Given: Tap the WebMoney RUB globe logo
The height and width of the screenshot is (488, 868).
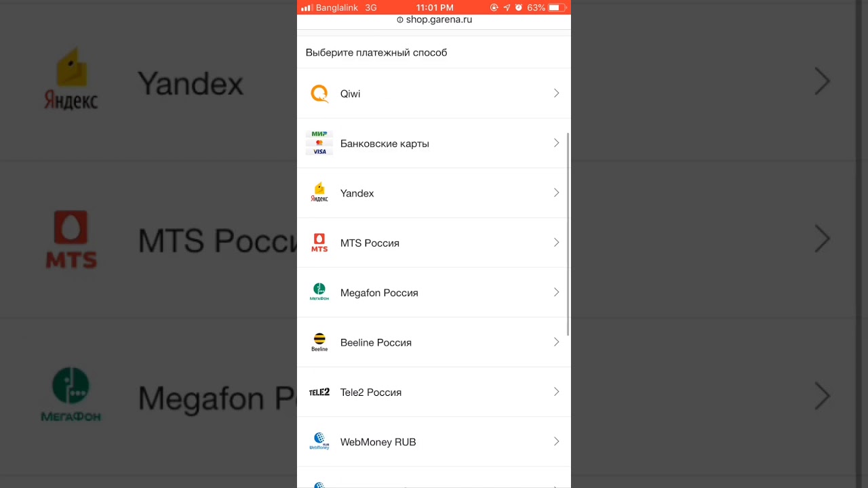Looking at the screenshot, I should coord(319,442).
